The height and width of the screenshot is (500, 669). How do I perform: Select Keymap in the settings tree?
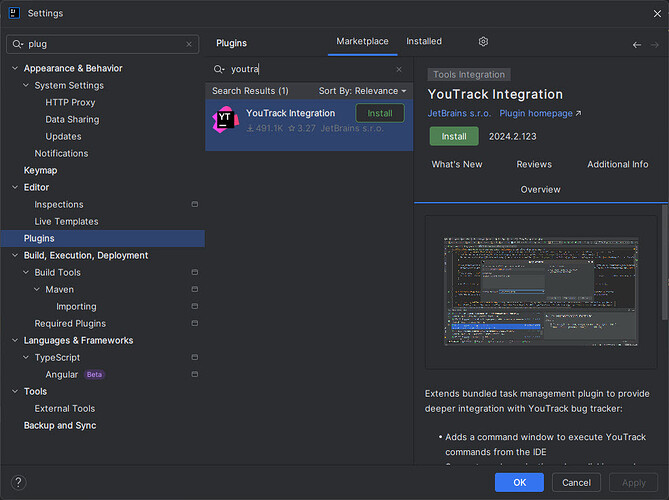(40, 170)
